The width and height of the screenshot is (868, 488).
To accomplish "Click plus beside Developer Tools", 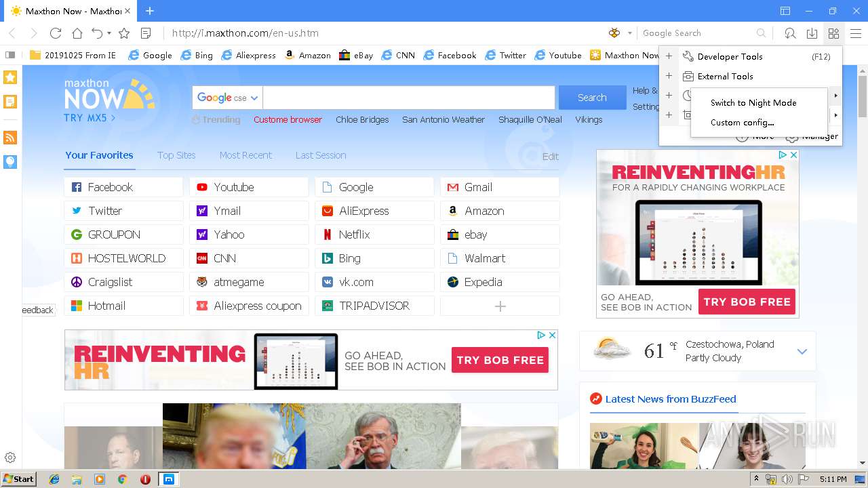I will point(669,57).
